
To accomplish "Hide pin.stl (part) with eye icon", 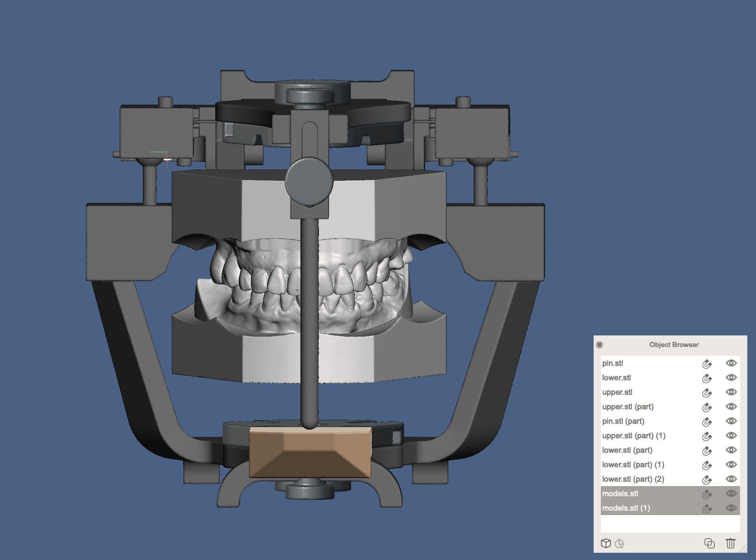I will (731, 421).
